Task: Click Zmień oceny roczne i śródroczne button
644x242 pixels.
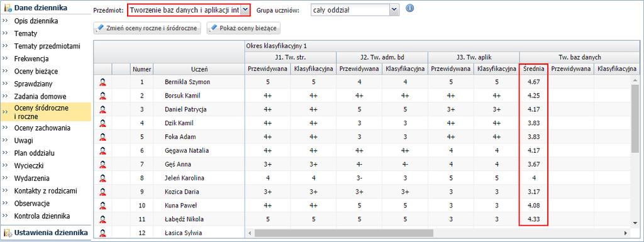Action: 147,28
